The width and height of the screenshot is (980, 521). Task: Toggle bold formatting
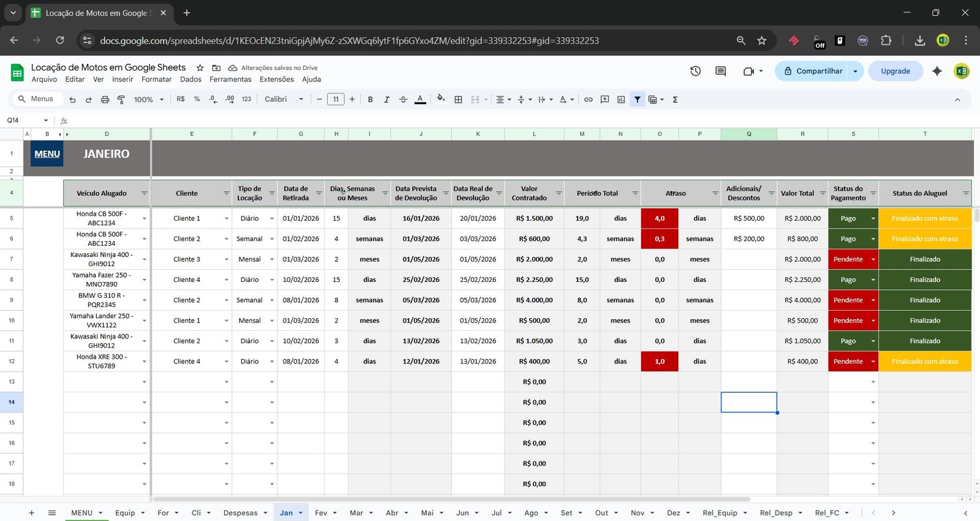click(370, 99)
